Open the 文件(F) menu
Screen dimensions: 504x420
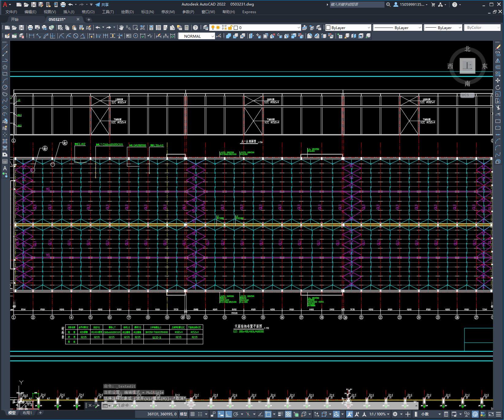pyautogui.click(x=11, y=12)
